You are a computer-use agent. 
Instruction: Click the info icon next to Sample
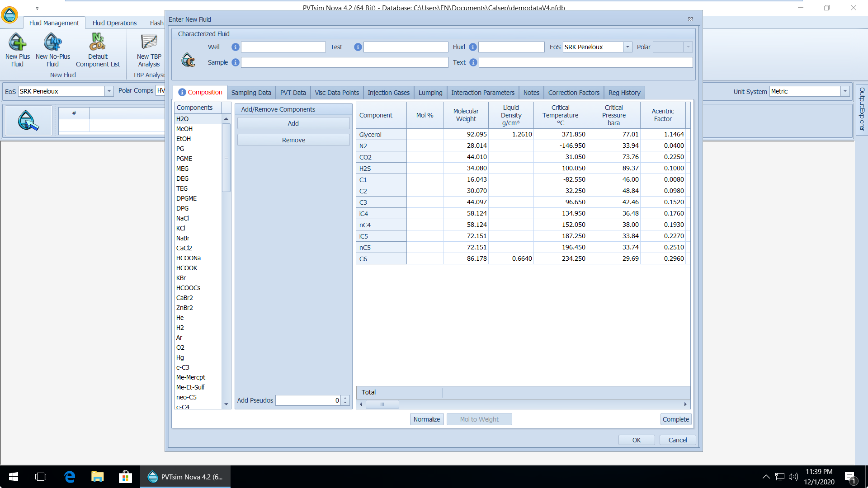point(235,62)
